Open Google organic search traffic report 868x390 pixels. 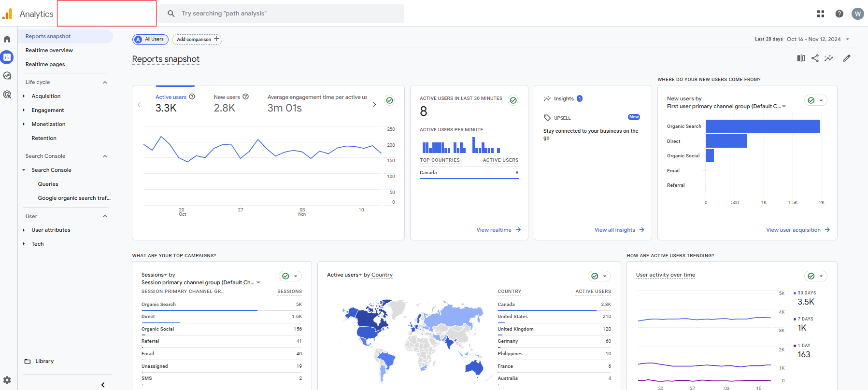(74, 198)
